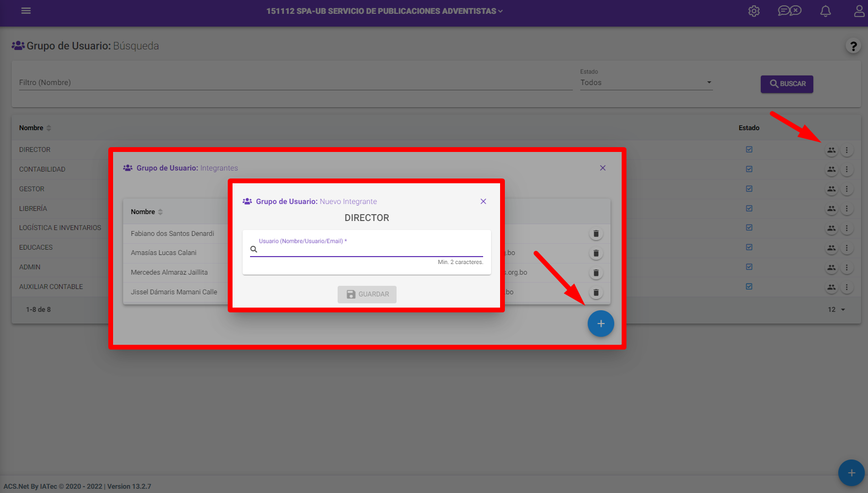This screenshot has height=493, width=868.
Task: Delete member Fabiano dos Santos Denardi
Action: [x=596, y=234]
